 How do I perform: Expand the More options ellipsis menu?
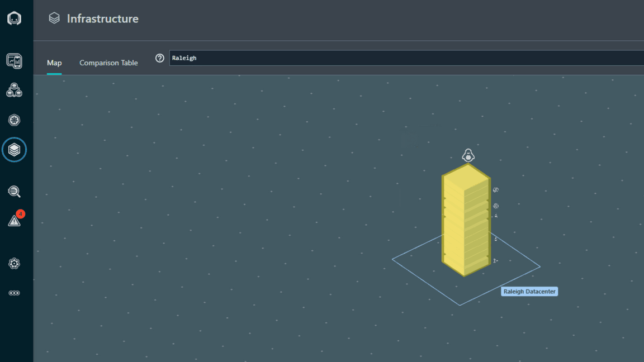14,293
